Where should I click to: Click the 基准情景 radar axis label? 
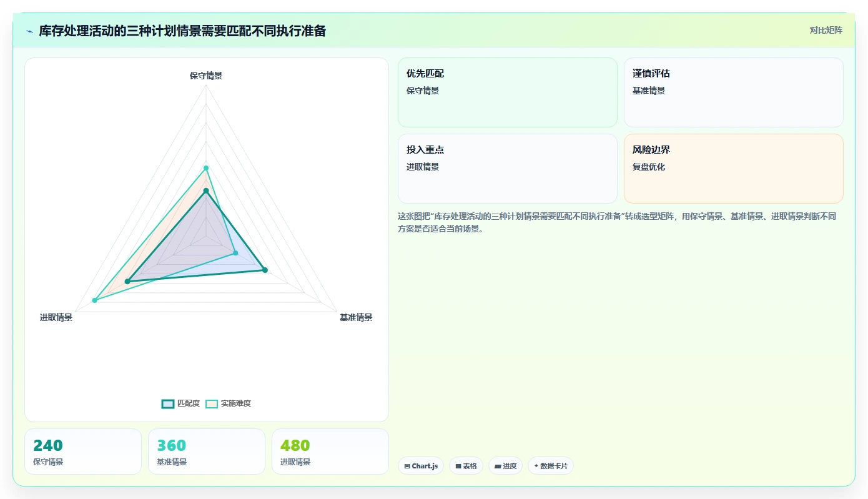coord(356,317)
